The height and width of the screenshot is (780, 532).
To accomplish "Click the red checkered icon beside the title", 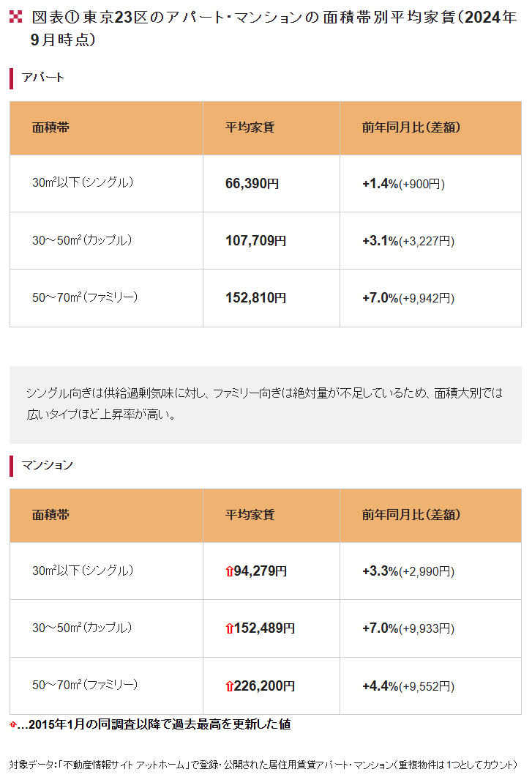I will 15,16.
